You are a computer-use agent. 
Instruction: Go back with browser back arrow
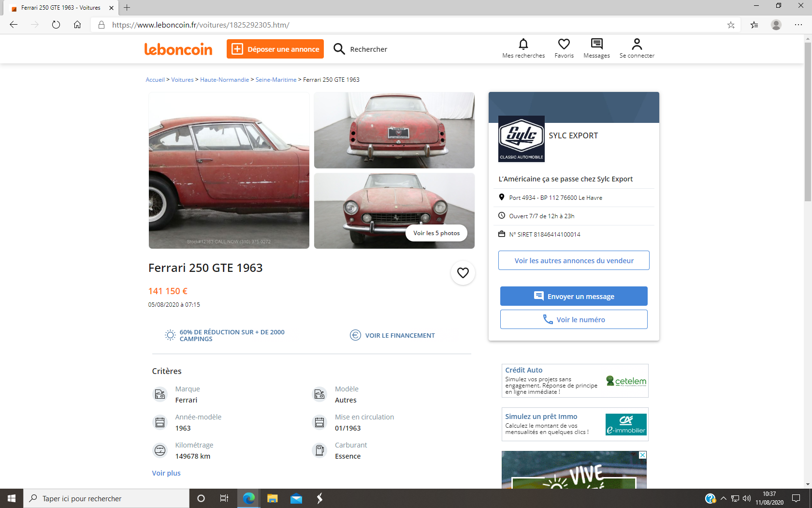pyautogui.click(x=14, y=25)
